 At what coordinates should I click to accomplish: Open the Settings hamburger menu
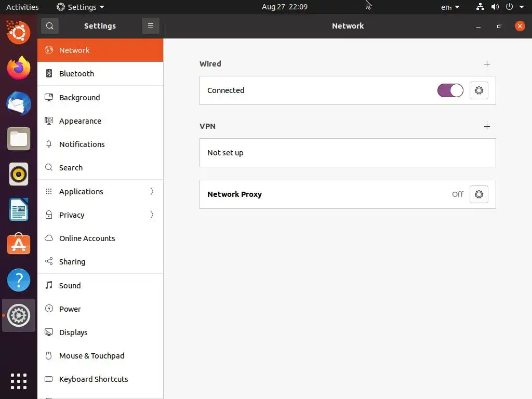151,26
